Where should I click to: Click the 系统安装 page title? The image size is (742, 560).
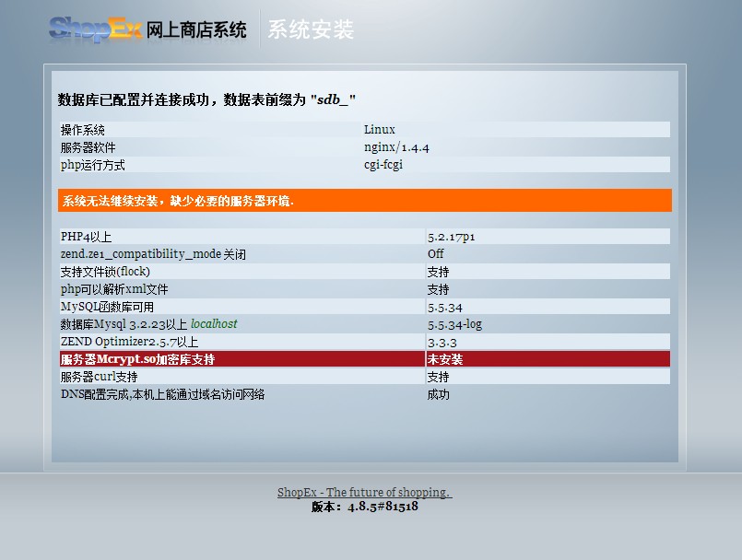point(311,29)
